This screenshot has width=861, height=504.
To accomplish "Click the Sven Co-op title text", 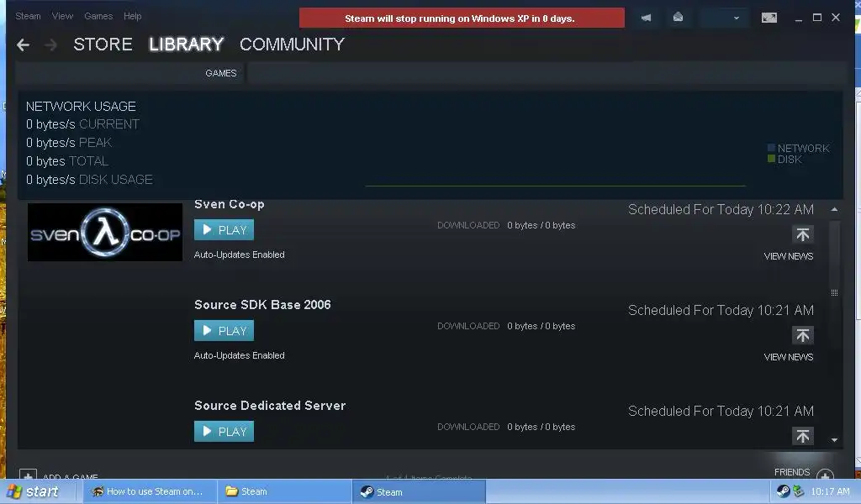I will coord(230,205).
